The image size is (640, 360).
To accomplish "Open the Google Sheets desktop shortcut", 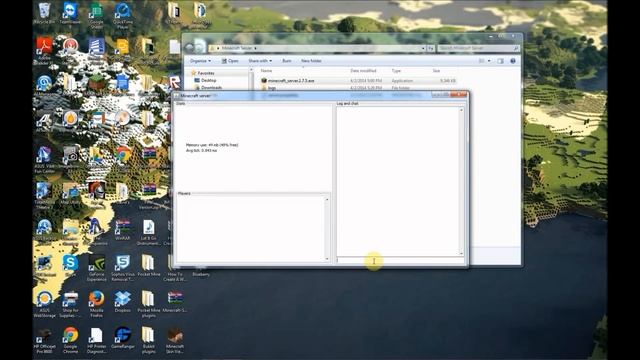I will click(96, 15).
